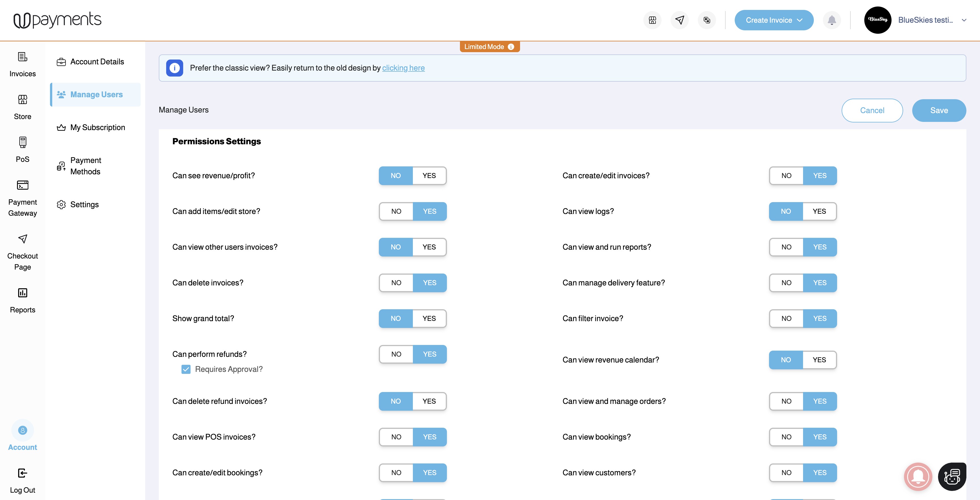Set Can delete invoices to NO

tap(396, 283)
